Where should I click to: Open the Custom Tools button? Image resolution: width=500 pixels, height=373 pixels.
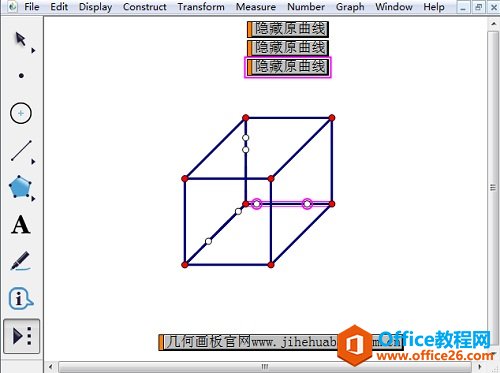point(22,336)
